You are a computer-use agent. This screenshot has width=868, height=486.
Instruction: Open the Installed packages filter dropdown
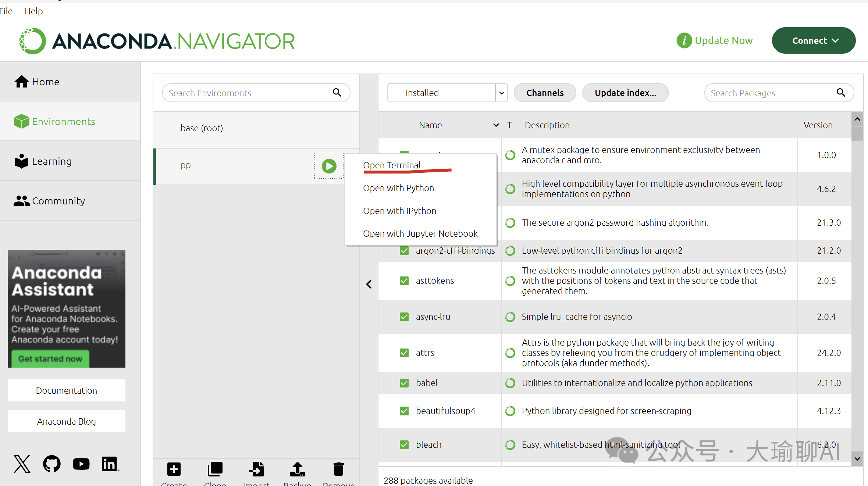[501, 93]
